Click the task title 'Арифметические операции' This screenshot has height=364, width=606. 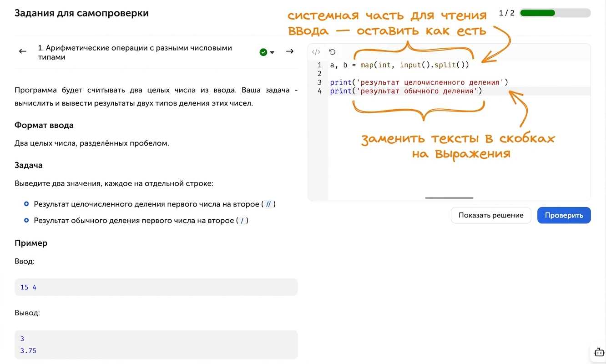135,52
